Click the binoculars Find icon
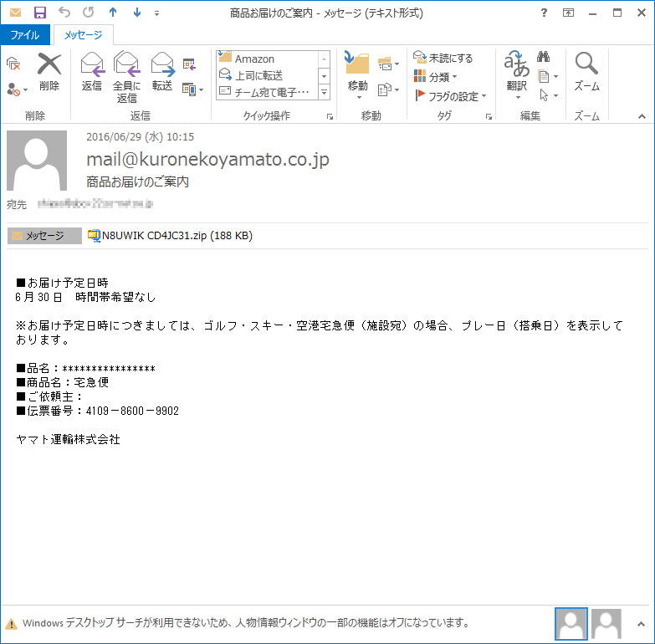This screenshot has width=655, height=644. tap(543, 57)
